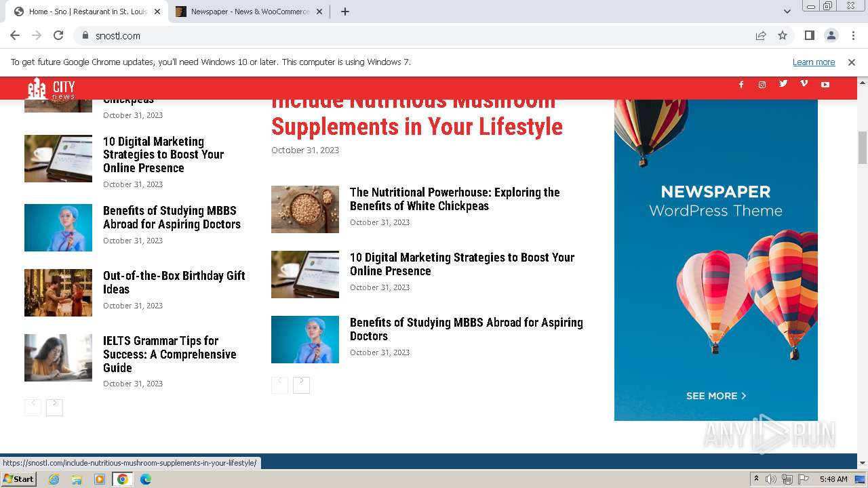
Task: Open a new browser tab
Action: point(344,12)
